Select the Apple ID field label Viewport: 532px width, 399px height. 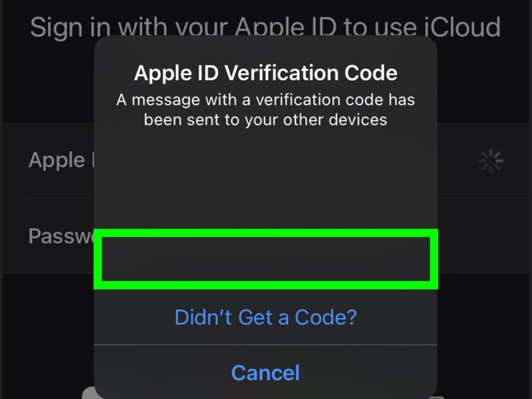tap(57, 160)
